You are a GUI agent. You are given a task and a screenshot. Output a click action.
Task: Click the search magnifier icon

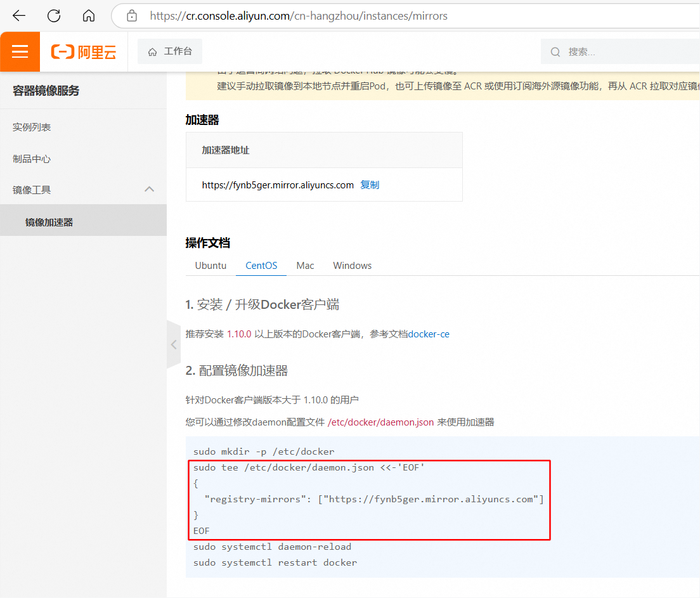(x=555, y=52)
